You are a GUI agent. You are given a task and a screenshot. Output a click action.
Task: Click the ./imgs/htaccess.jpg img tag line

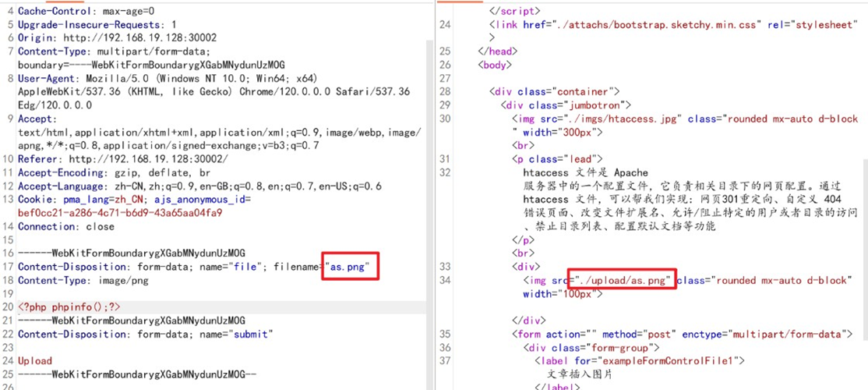685,119
